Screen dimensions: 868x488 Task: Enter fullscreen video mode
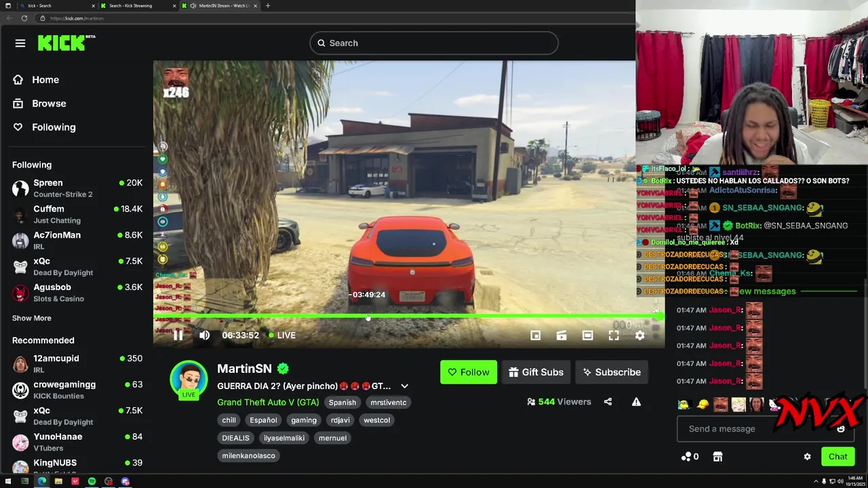(614, 335)
